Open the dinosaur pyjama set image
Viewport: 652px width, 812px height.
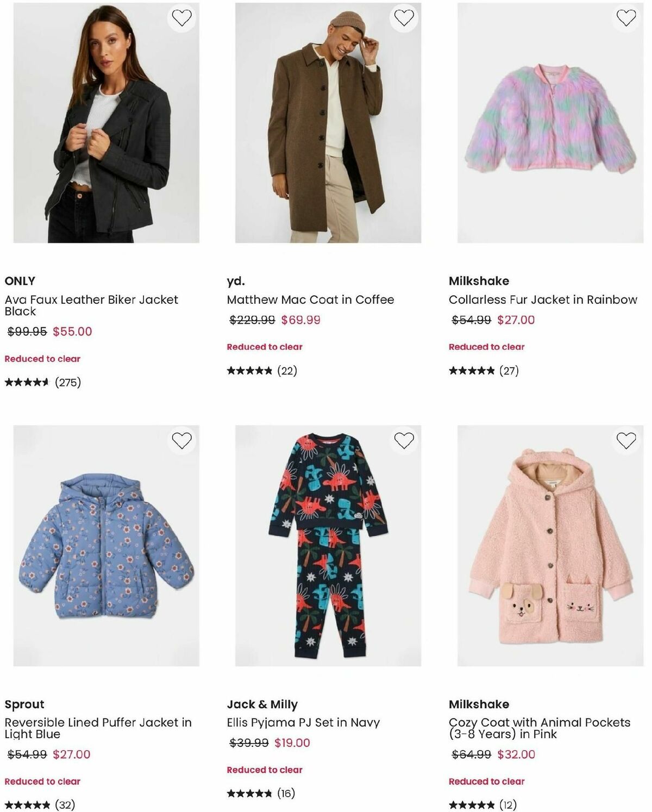(x=328, y=546)
